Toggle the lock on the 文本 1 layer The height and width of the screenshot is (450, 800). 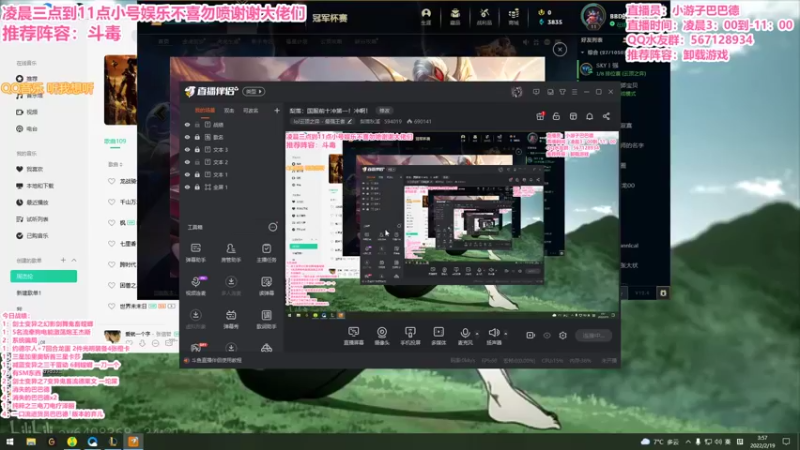[x=197, y=174]
